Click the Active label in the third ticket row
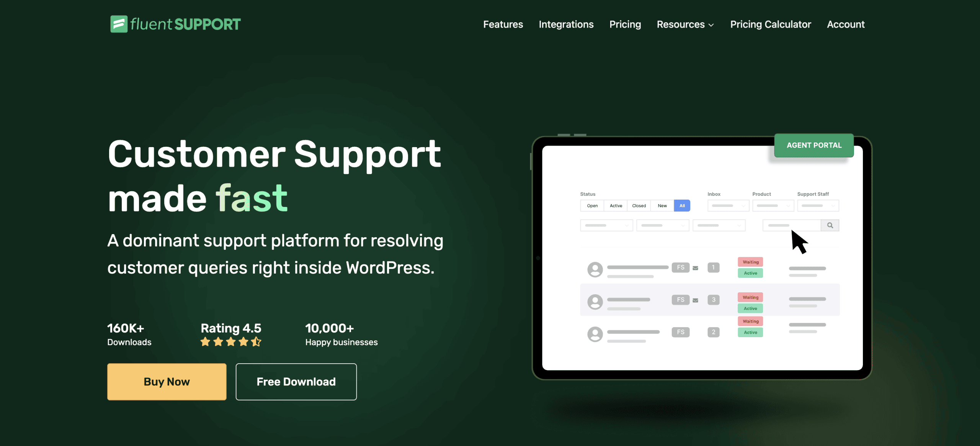Viewport: 980px width, 446px height. click(750, 333)
